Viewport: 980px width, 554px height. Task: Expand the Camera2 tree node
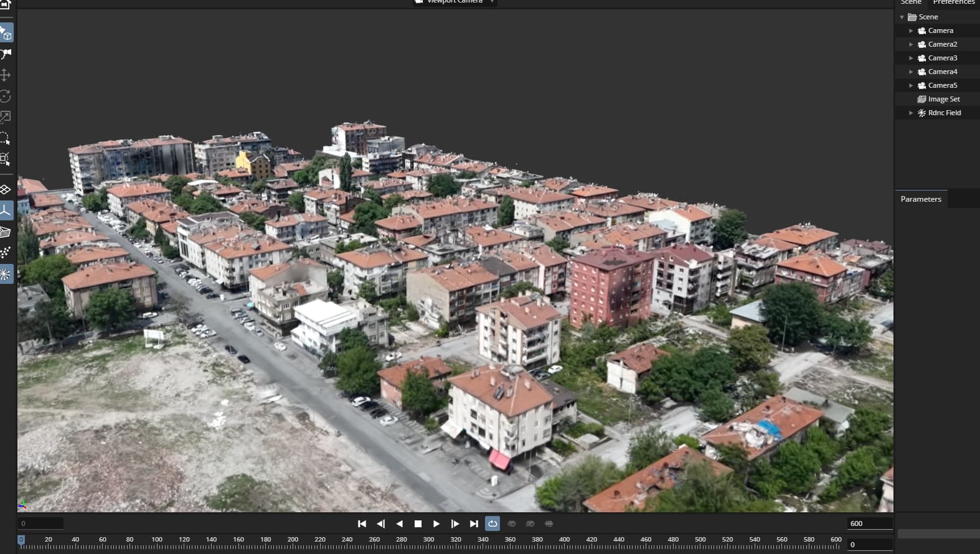tap(911, 44)
